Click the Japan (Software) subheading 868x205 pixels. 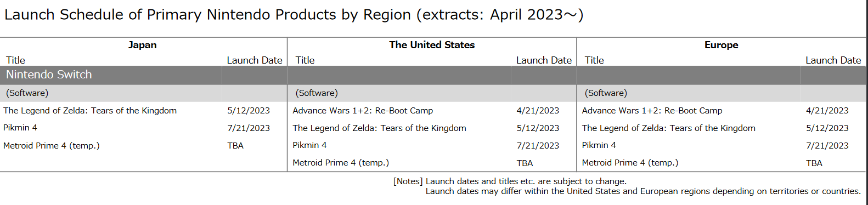(x=27, y=93)
